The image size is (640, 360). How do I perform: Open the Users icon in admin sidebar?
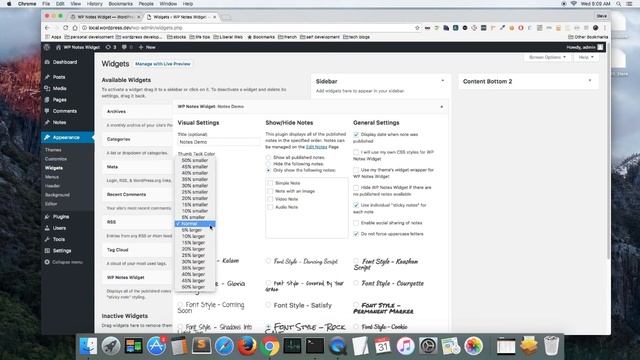point(47,228)
